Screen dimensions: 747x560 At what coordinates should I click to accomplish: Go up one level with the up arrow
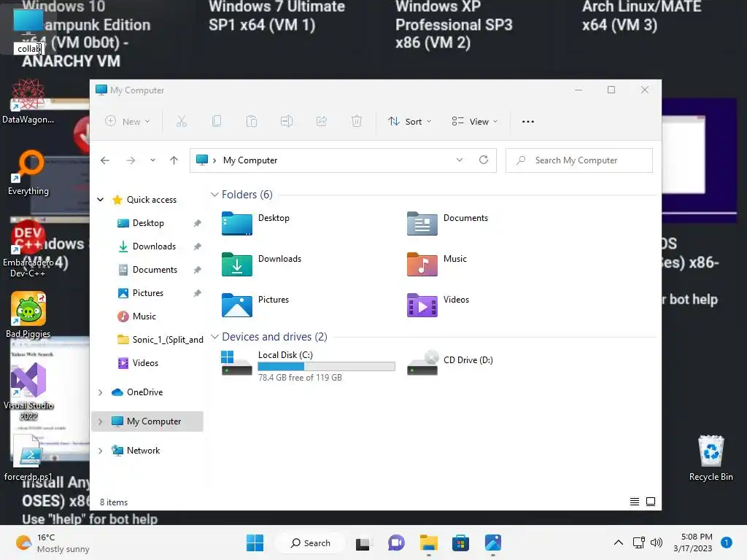tap(174, 160)
